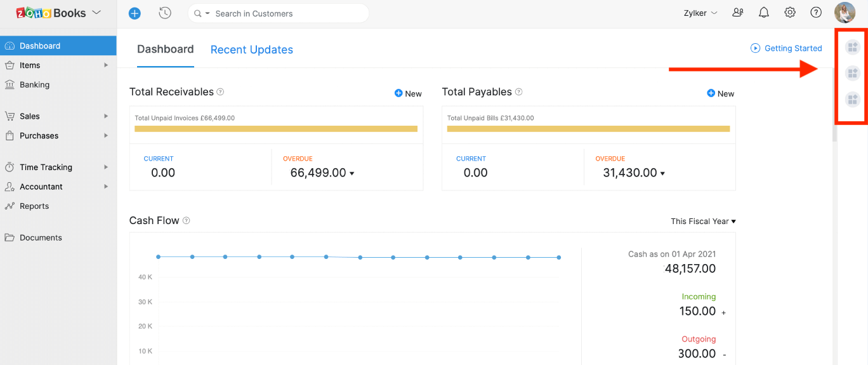
Task: Open the recent history clock icon
Action: 165,13
